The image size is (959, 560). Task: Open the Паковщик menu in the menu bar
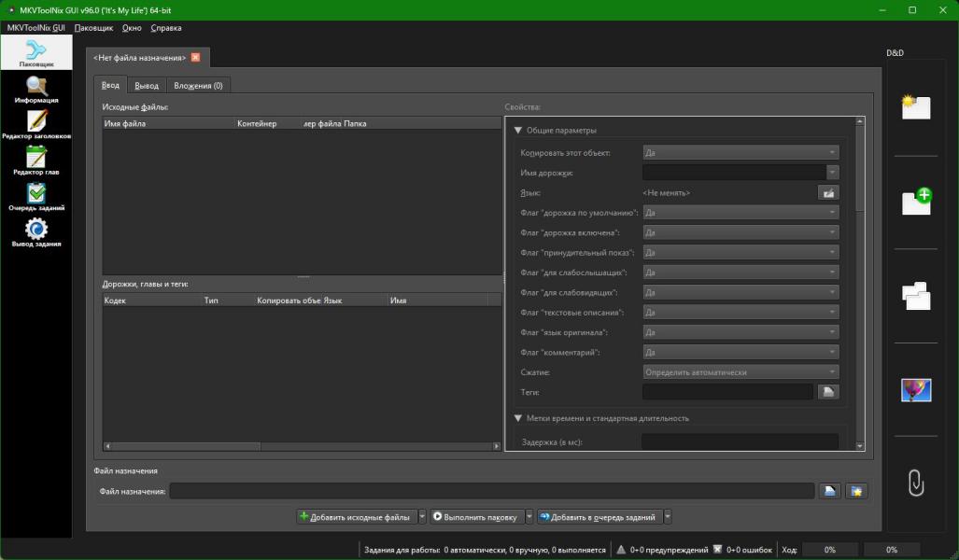(93, 28)
